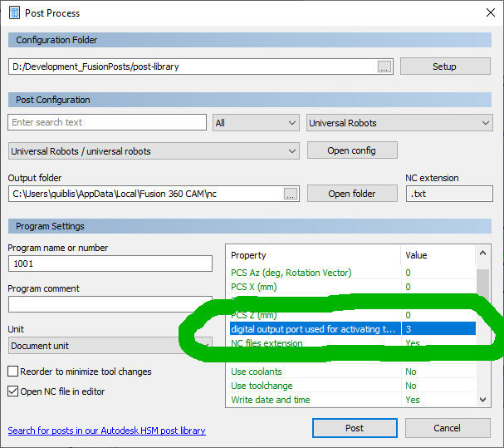This screenshot has width=504, height=448.
Task: Click the Setup button
Action: coord(444,66)
